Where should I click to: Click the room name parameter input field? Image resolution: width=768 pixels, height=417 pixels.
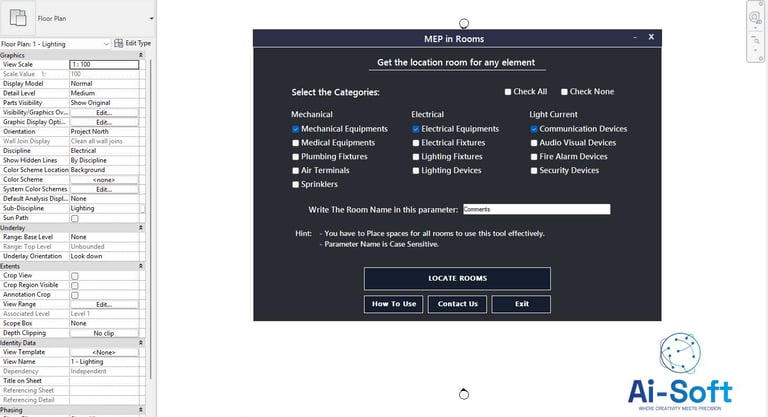pyautogui.click(x=537, y=209)
